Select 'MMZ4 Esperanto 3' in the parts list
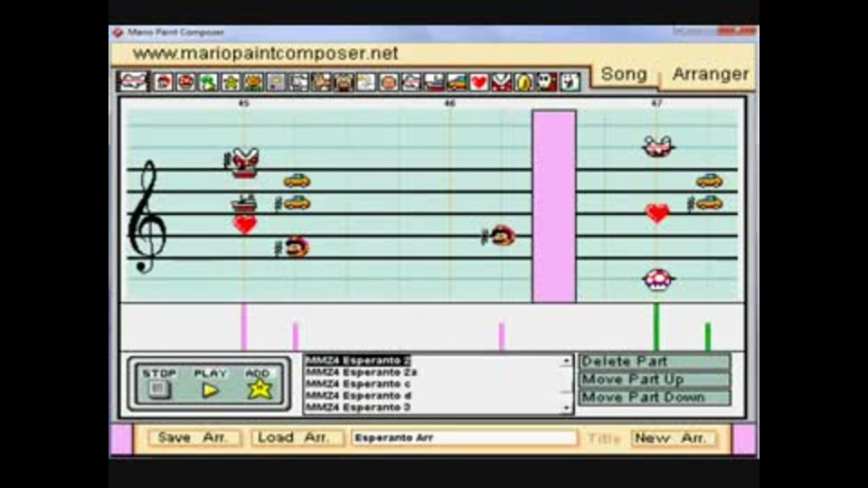The width and height of the screenshot is (868, 488). coord(358,408)
